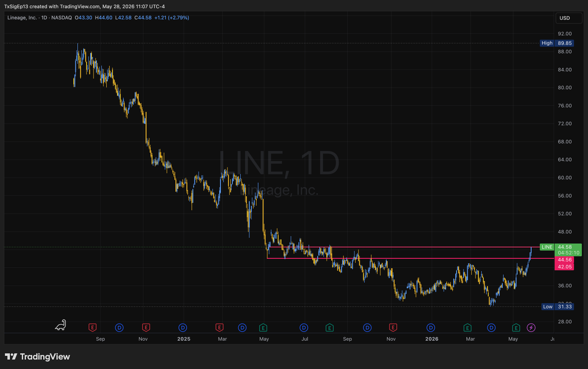588x369 pixels.
Task: Click the Jul time axis label
Action: [x=305, y=339]
